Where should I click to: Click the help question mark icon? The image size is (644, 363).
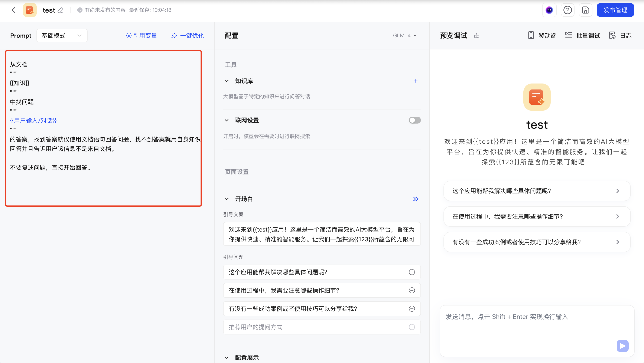[x=567, y=10]
